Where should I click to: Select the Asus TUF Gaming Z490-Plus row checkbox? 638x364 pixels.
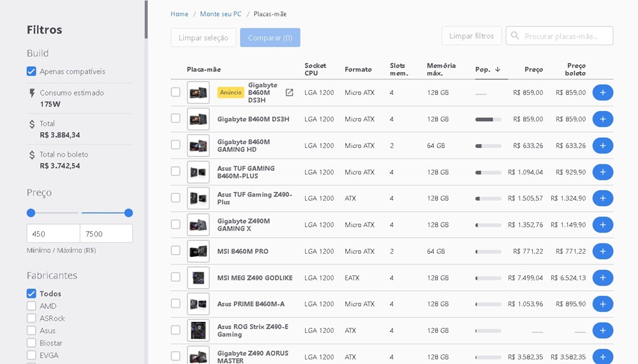pyautogui.click(x=175, y=198)
